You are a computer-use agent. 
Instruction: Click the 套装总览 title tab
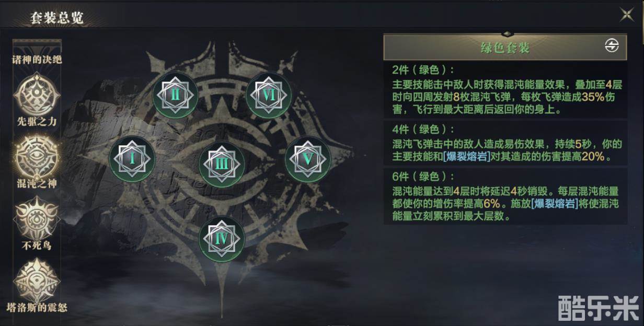tap(57, 18)
